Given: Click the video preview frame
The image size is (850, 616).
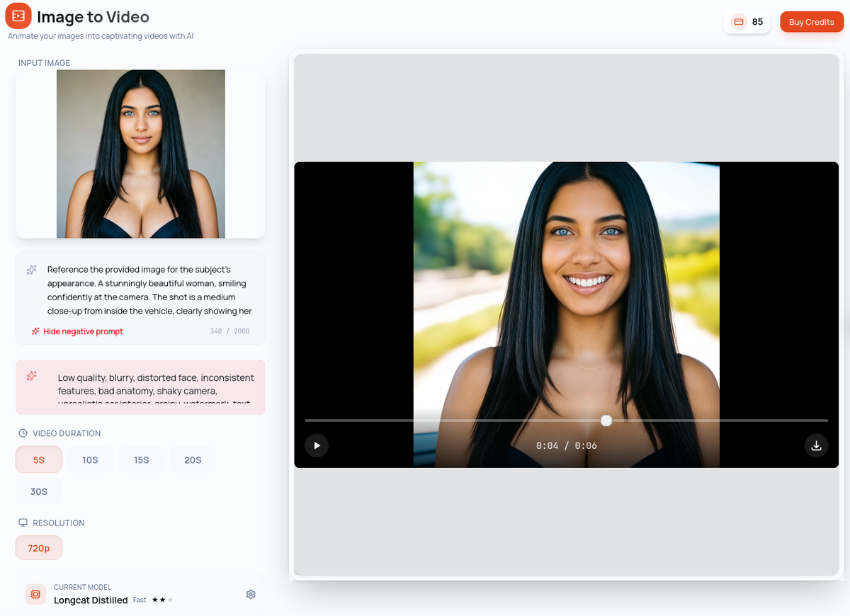Looking at the screenshot, I should coord(567,314).
